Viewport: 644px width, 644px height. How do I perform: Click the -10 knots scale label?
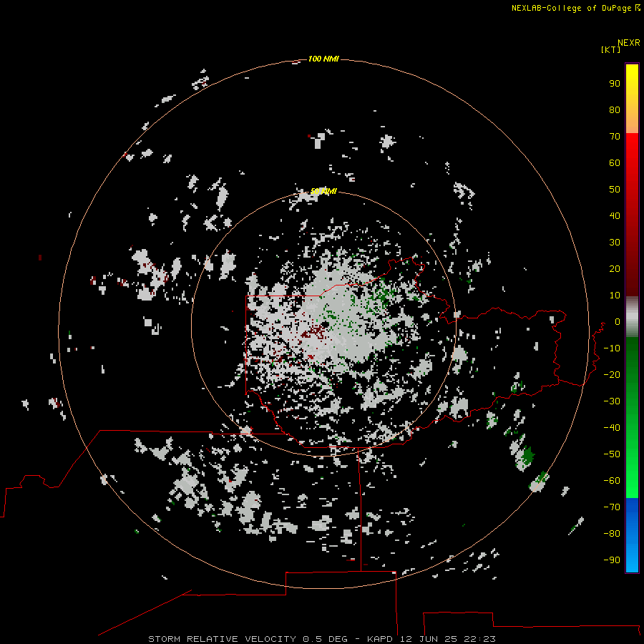coord(612,348)
